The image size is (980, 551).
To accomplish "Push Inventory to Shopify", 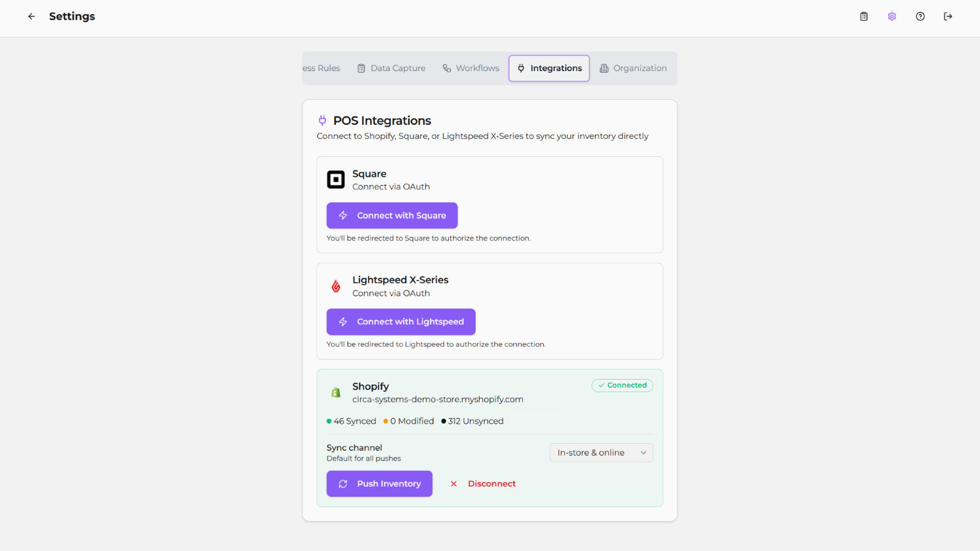I will pos(379,484).
